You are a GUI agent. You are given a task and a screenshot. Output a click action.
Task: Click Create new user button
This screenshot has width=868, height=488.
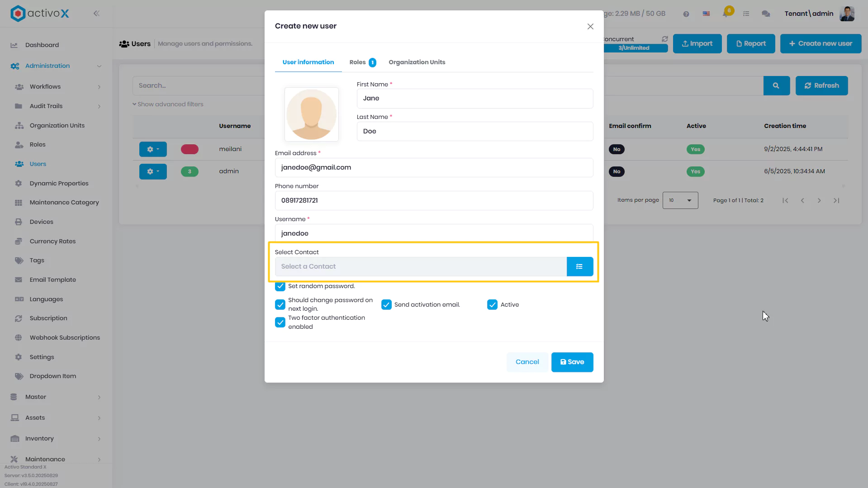click(821, 44)
